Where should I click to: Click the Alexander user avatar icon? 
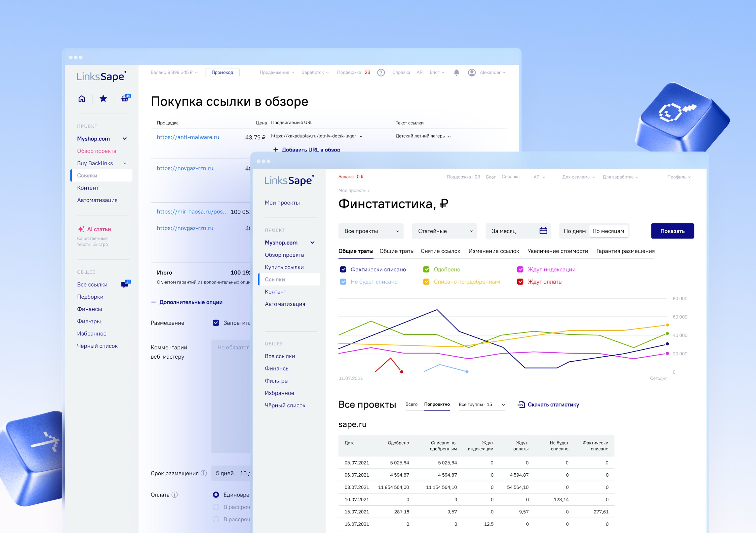[472, 72]
